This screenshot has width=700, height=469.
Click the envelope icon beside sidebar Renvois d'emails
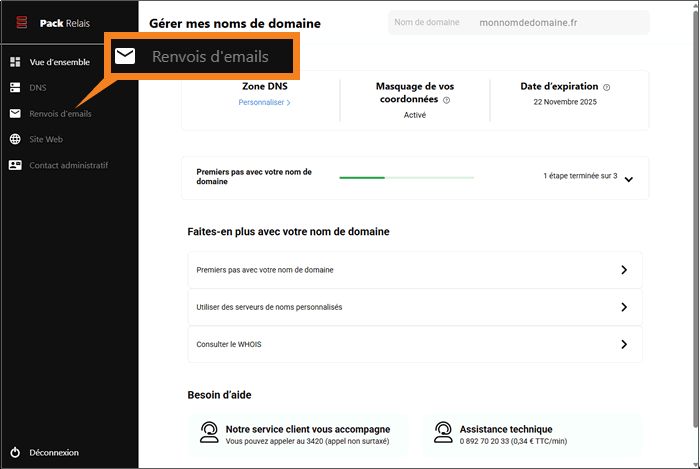coord(15,113)
